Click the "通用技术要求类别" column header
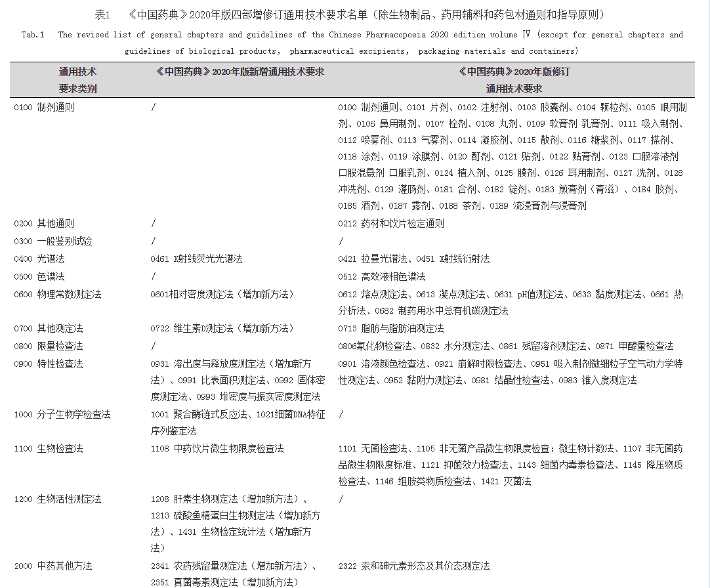This screenshot has height=588, width=710. click(77, 80)
